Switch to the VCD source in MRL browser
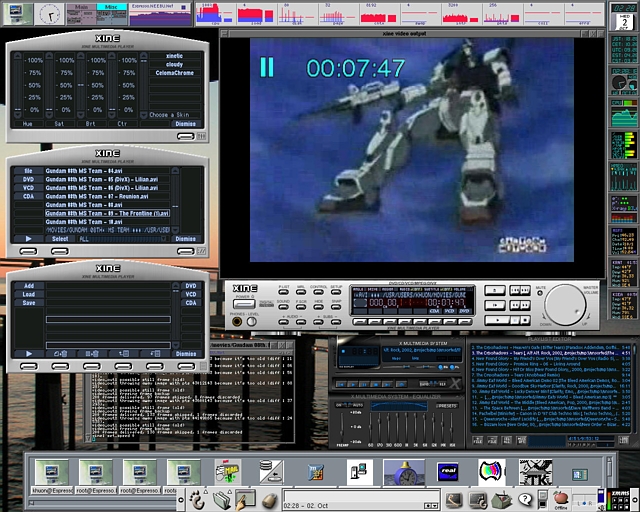 pyautogui.click(x=28, y=188)
